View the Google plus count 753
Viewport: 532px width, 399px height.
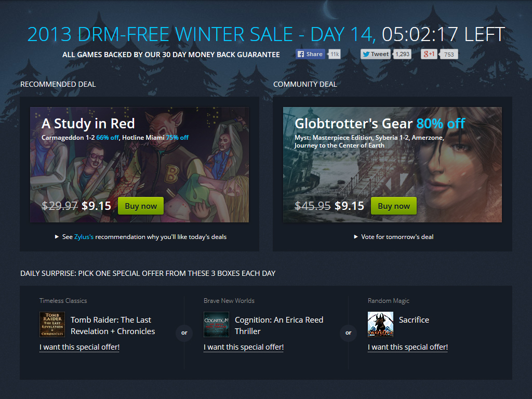[x=448, y=54]
